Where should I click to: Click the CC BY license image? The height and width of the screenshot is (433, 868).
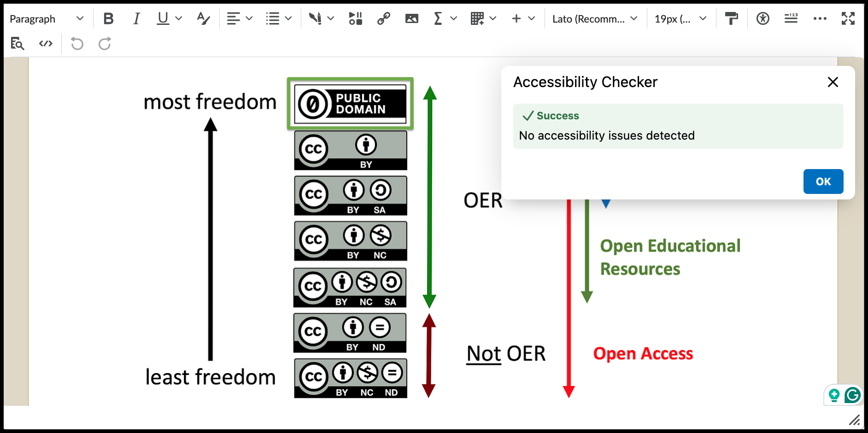pyautogui.click(x=351, y=151)
